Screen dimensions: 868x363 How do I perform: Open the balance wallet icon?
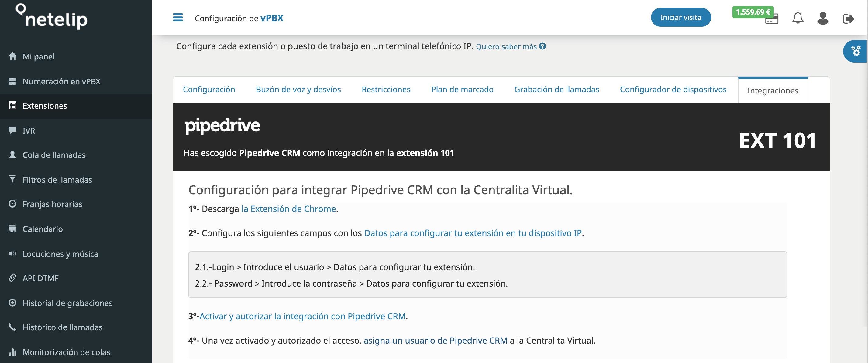(x=772, y=20)
